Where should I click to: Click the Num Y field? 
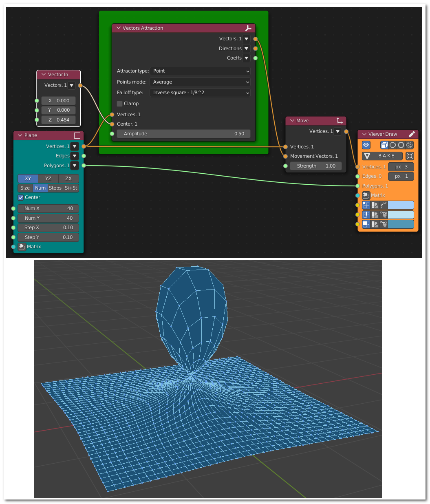(x=49, y=218)
